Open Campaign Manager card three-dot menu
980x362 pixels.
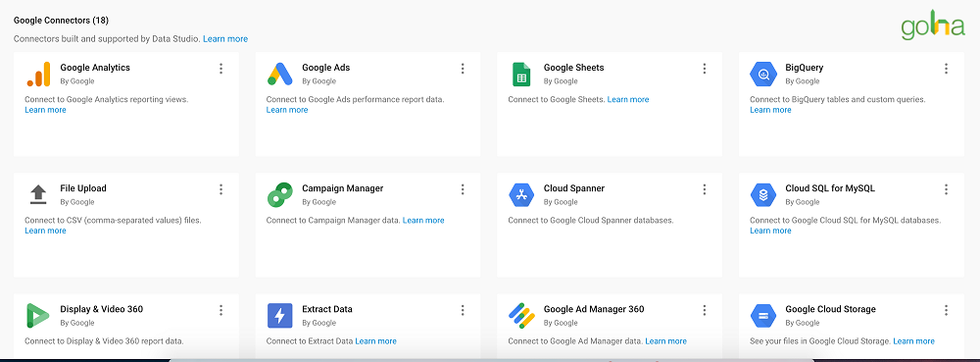[x=463, y=189]
